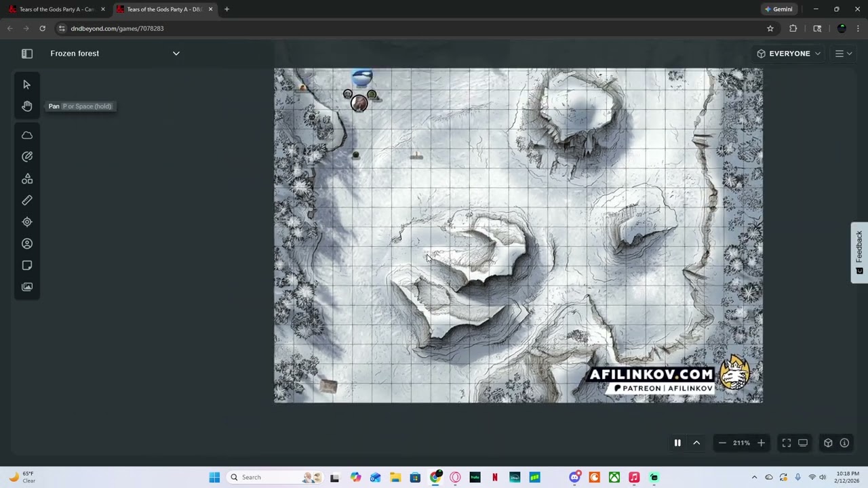Open the map images tool
868x488 pixels.
tap(27, 287)
